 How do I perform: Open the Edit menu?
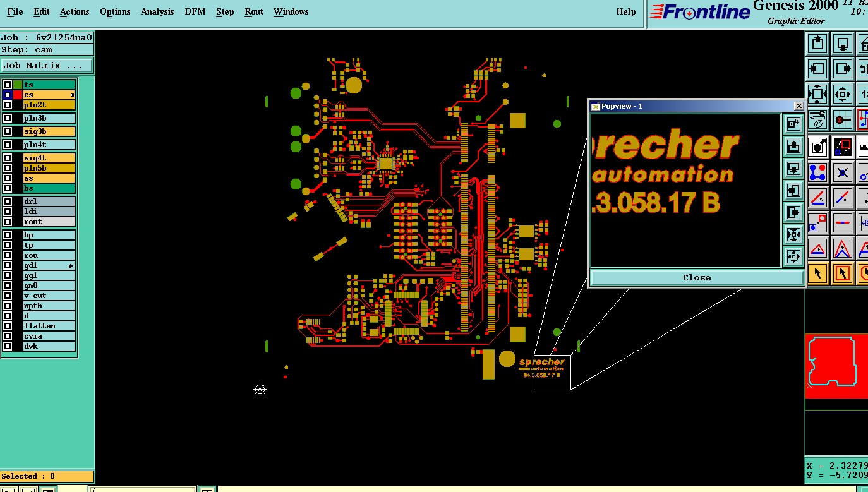(42, 11)
